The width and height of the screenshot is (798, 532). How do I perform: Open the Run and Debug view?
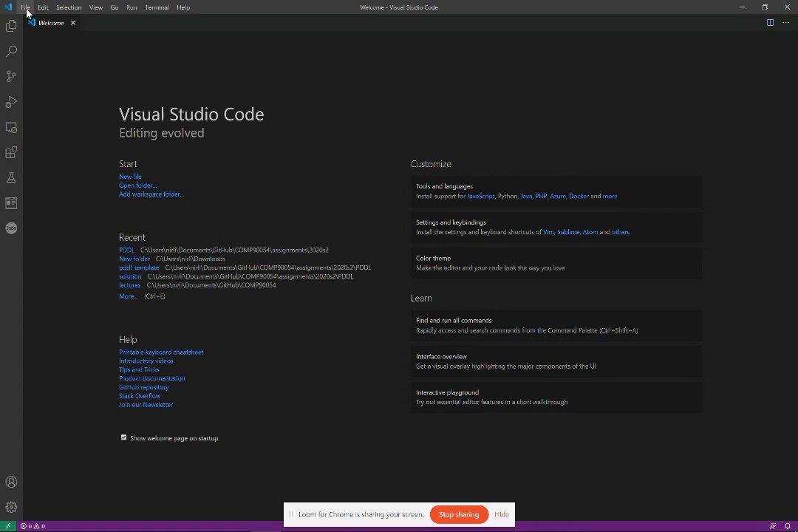point(11,102)
